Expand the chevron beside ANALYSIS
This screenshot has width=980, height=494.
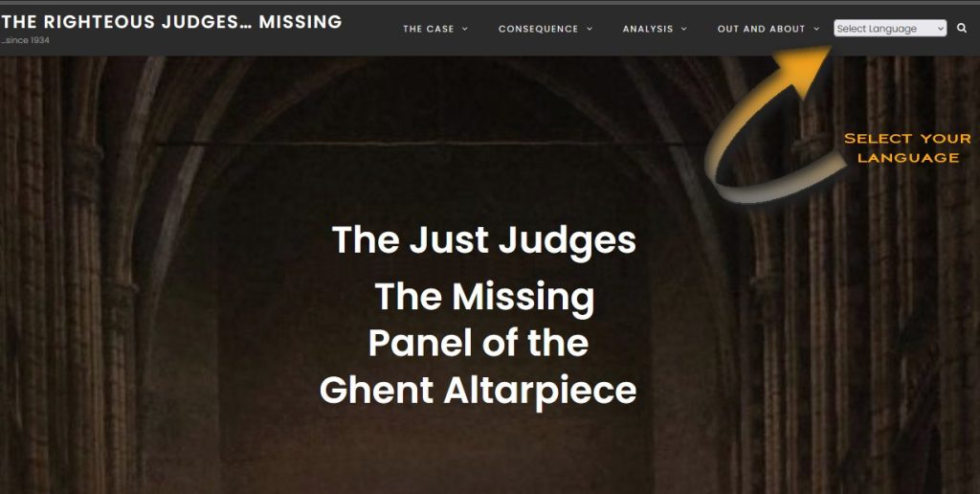(683, 29)
